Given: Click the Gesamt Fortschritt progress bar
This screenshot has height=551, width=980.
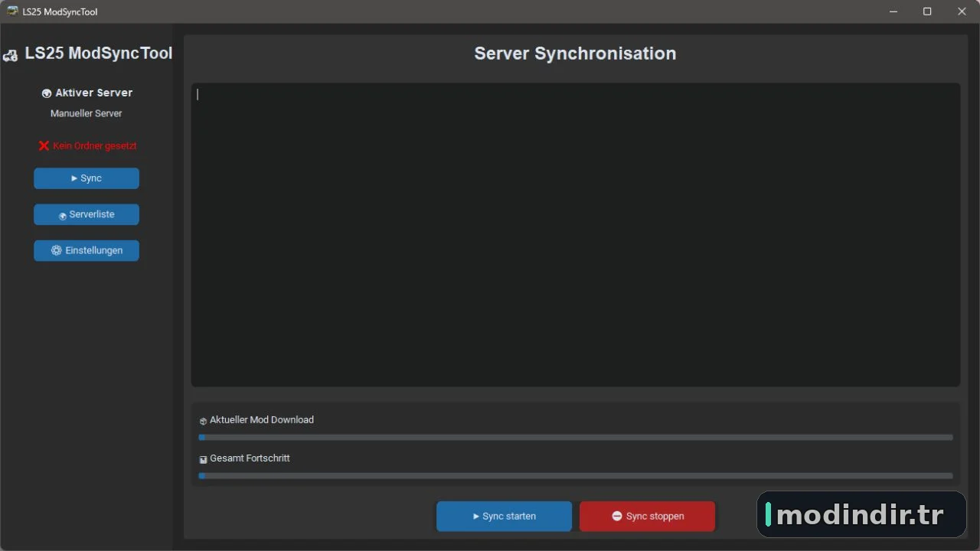Looking at the screenshot, I should pyautogui.click(x=576, y=476).
